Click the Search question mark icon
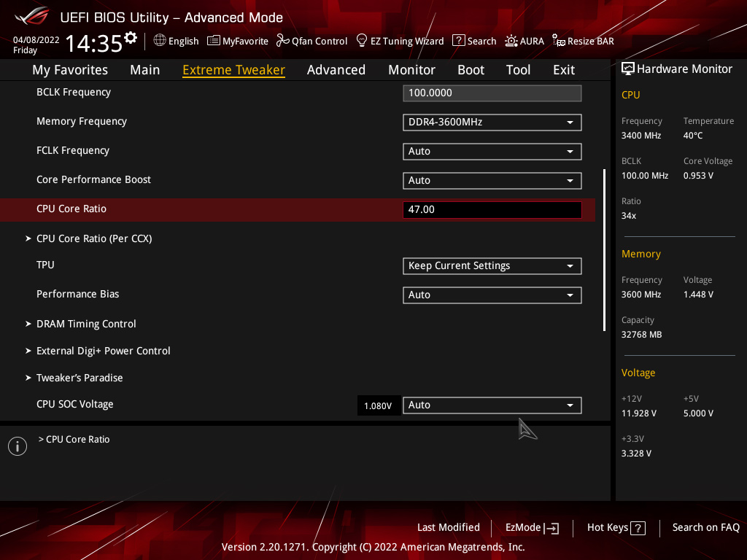 458,41
